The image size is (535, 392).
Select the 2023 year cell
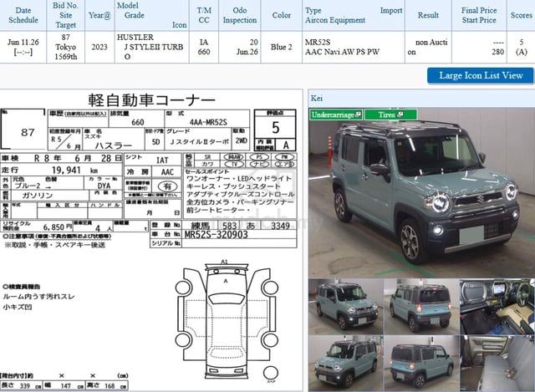point(99,47)
